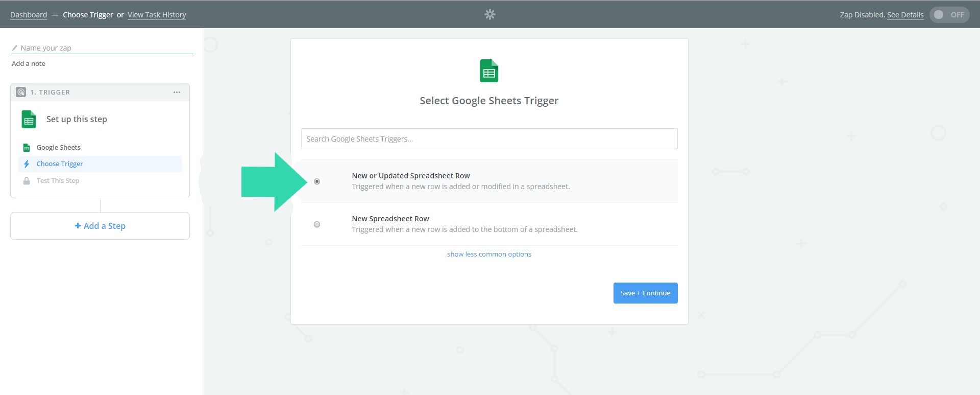
Task: Open the trigger step three-dot options menu
Action: [177, 92]
